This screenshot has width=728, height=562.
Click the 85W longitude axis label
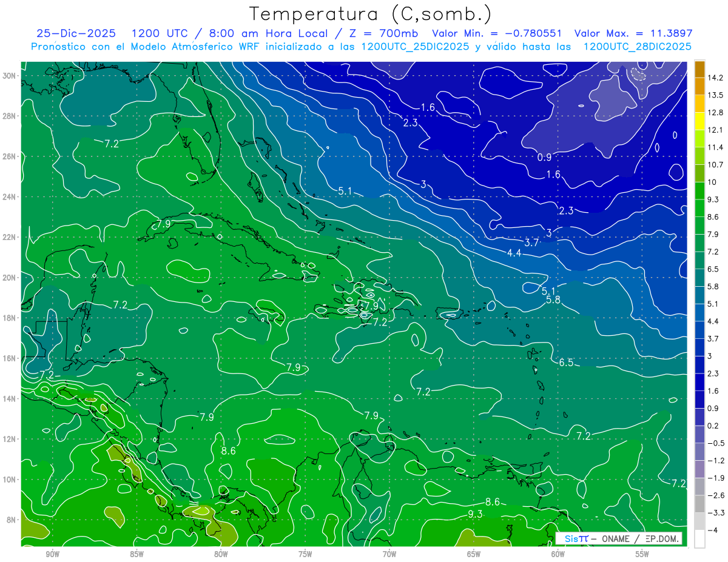click(136, 554)
